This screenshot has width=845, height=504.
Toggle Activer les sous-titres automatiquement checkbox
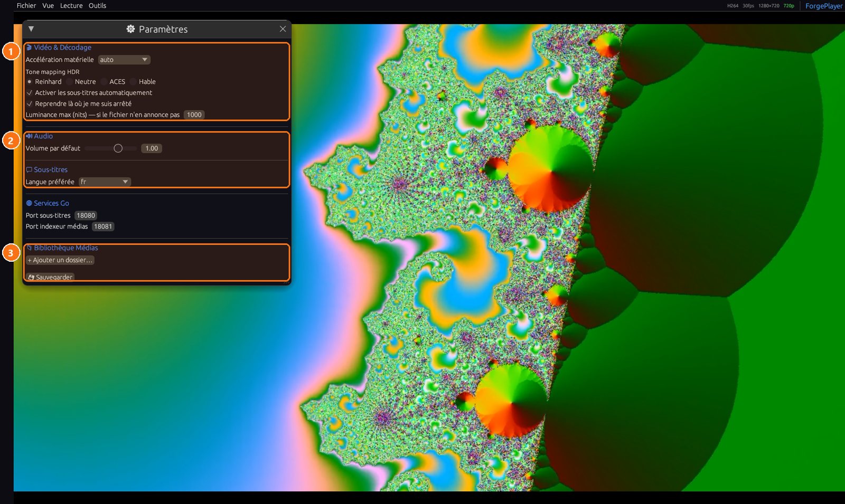pos(30,93)
